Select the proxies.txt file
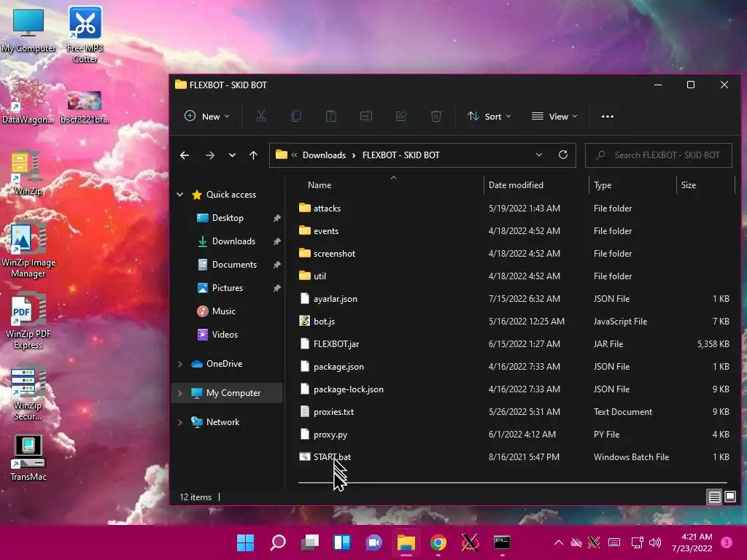Screen dimensions: 747x560 point(513,412)
